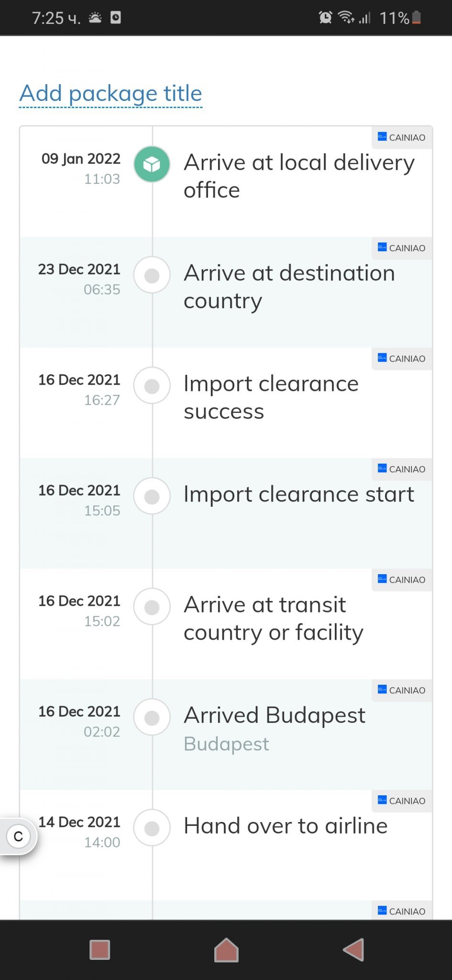Tap the alarm clock status icon
Image resolution: width=452 pixels, height=980 pixels.
tap(325, 18)
